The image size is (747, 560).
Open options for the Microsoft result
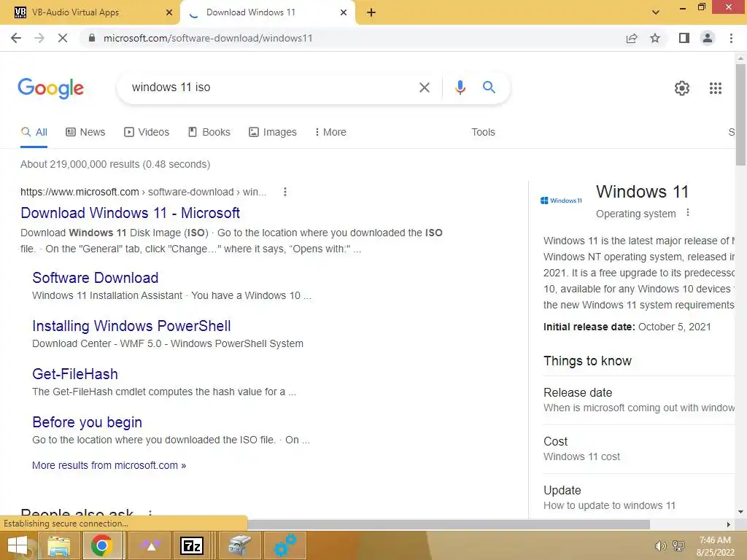[x=285, y=192]
